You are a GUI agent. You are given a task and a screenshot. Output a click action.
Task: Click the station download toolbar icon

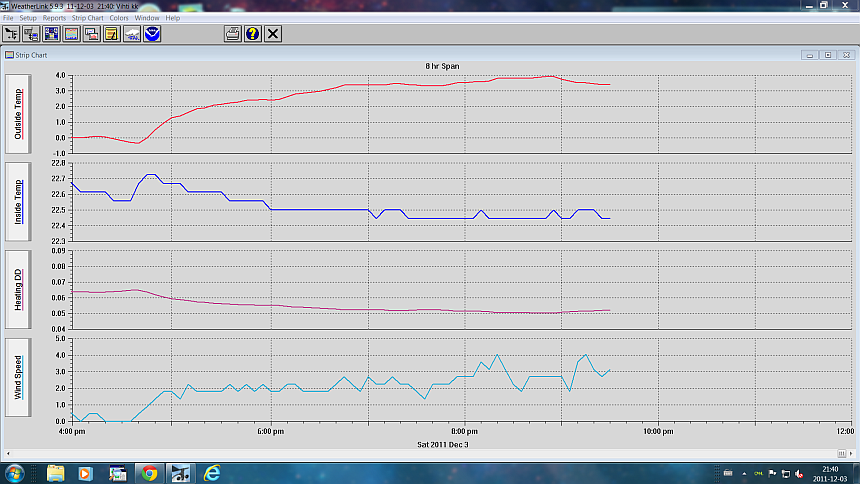pos(31,34)
